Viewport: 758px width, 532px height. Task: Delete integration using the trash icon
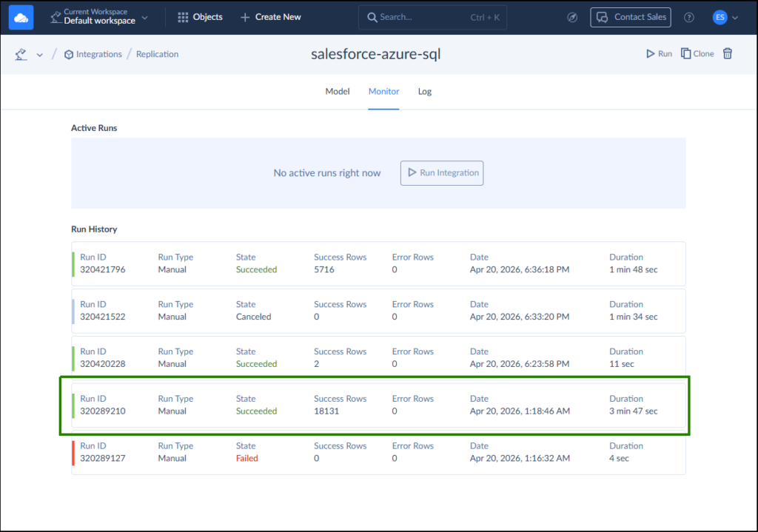(x=728, y=53)
